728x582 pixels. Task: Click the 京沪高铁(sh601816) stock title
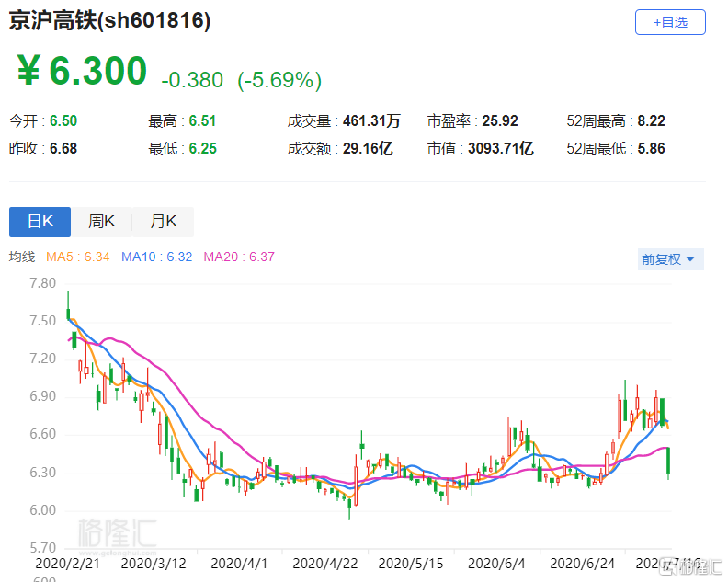(110, 22)
